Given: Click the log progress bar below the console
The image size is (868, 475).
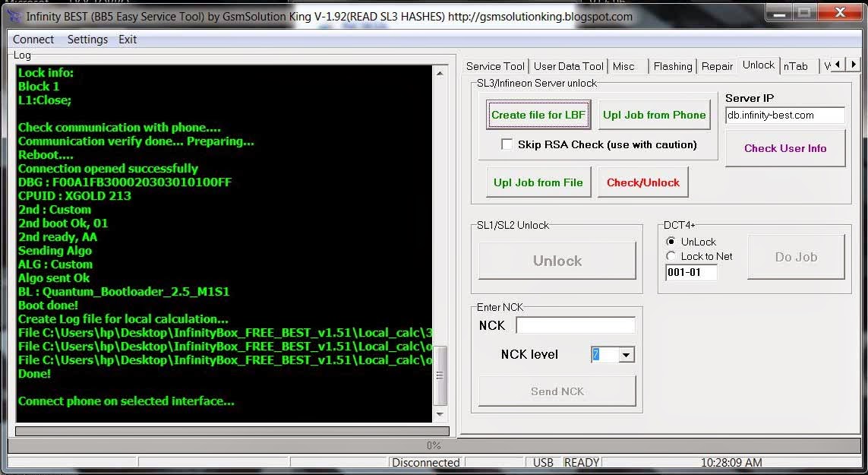Looking at the screenshot, I should pos(232,431).
